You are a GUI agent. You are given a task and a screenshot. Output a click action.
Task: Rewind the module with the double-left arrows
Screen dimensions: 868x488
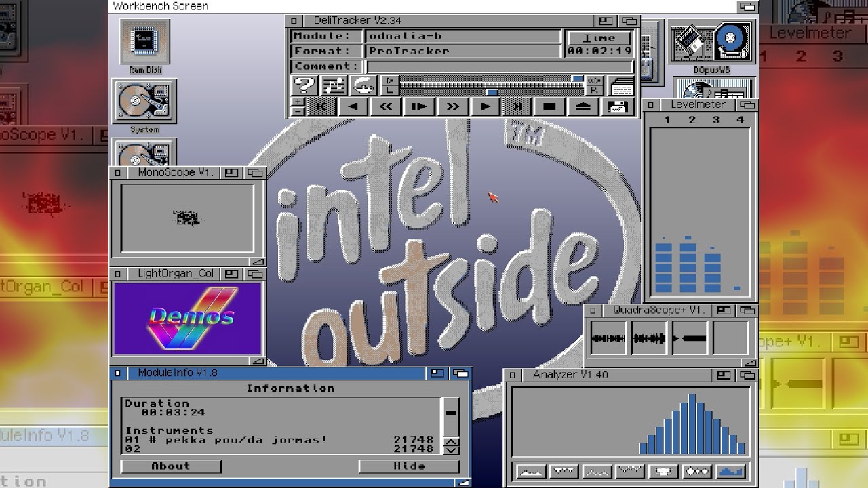click(x=386, y=106)
